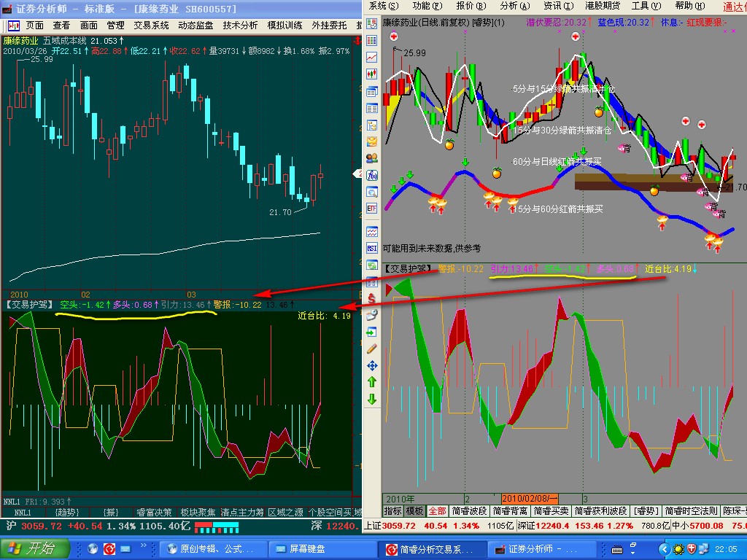This screenshot has width=747, height=560.
Task: Open 外挂委托 menu
Action: click(329, 26)
